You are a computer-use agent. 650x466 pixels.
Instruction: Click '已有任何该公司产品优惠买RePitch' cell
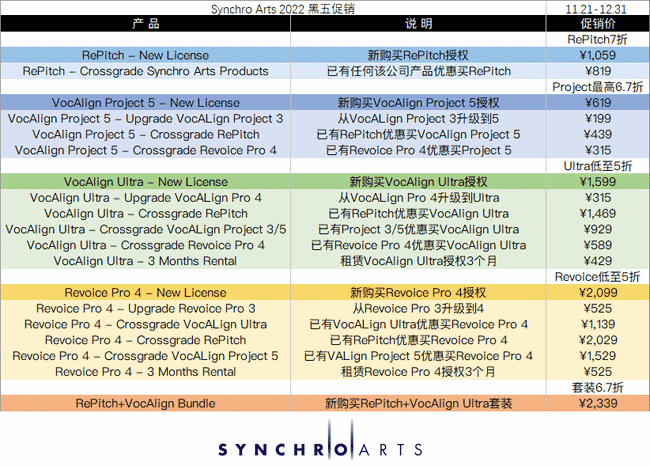click(419, 71)
